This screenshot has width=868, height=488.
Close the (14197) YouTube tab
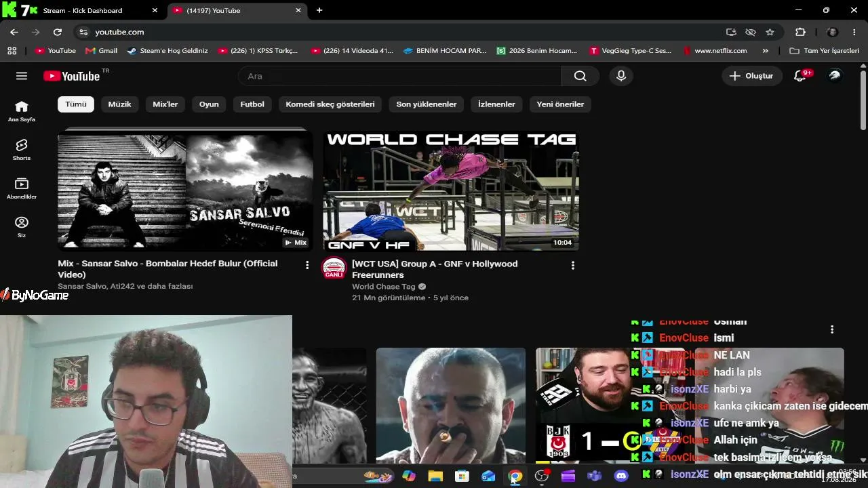coord(298,11)
